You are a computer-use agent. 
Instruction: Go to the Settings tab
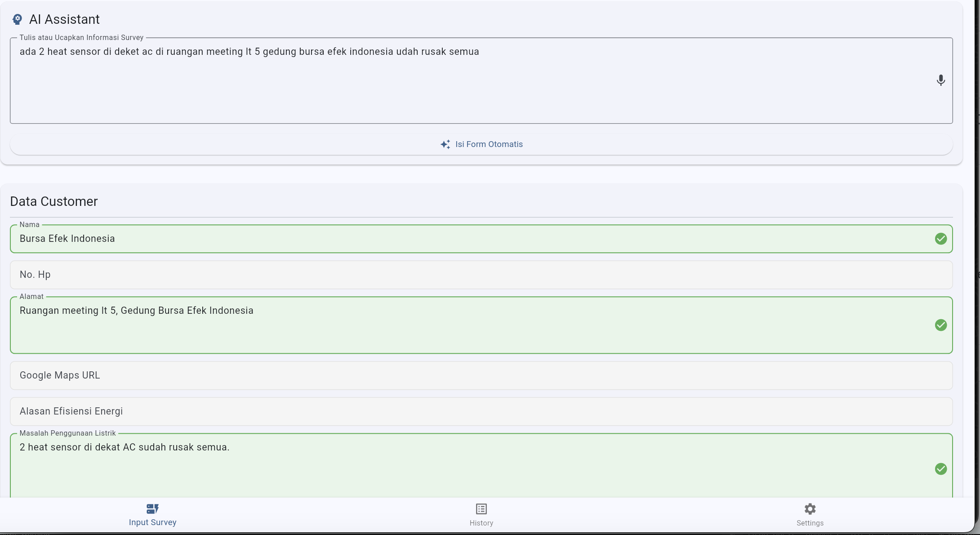[810, 515]
